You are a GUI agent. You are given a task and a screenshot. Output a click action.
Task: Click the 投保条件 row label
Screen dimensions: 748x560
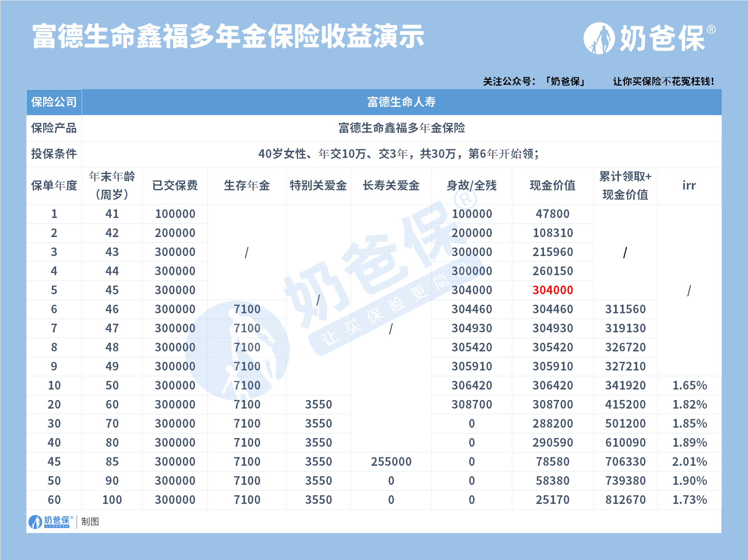[54, 154]
